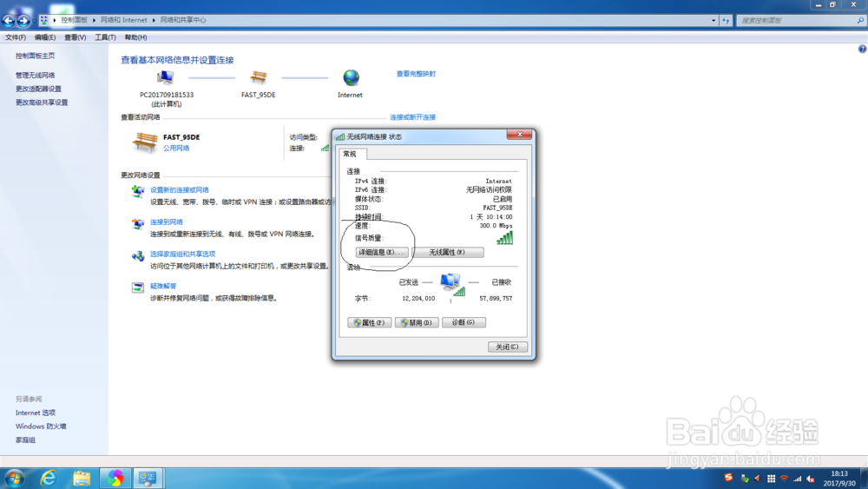Click the 控制面板 breadcrumb segment

coord(74,20)
